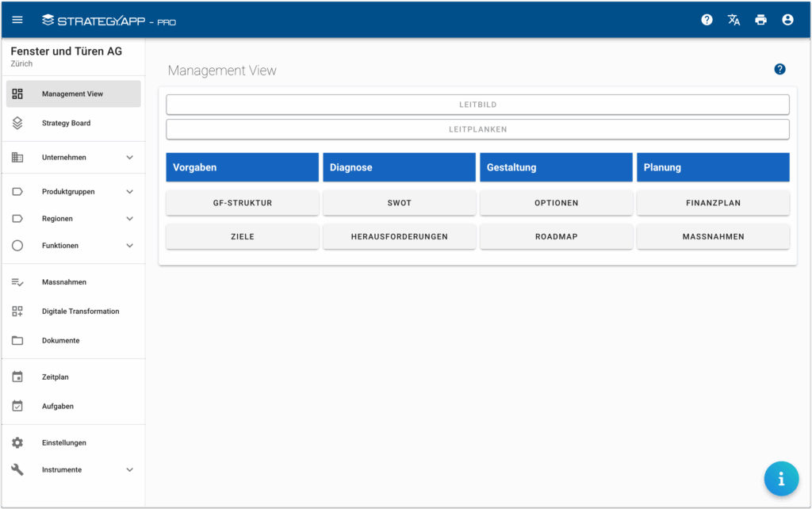
Task: Open the Finanzplan button under Planung
Action: [x=713, y=203]
